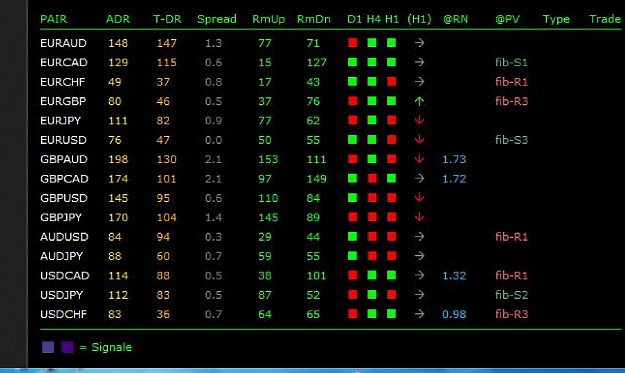The image size is (625, 373).
Task: Click the PAIR column header
Action: [x=54, y=19]
